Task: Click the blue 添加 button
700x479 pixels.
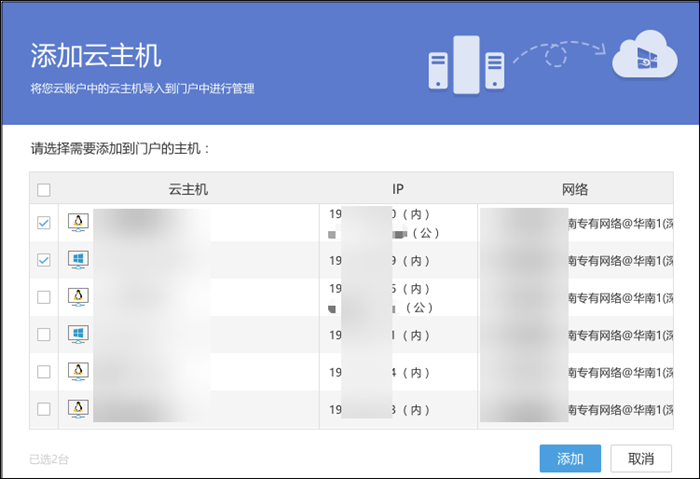Action: coord(570,458)
